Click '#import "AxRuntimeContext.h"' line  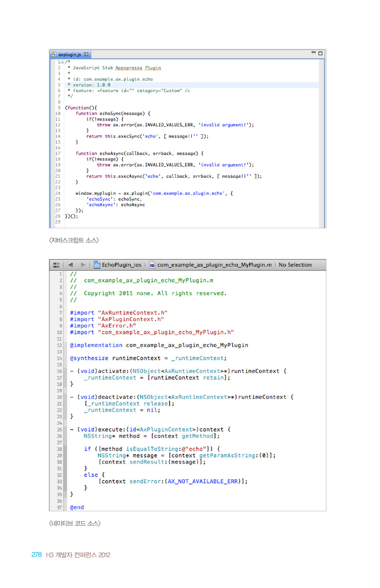click(119, 313)
